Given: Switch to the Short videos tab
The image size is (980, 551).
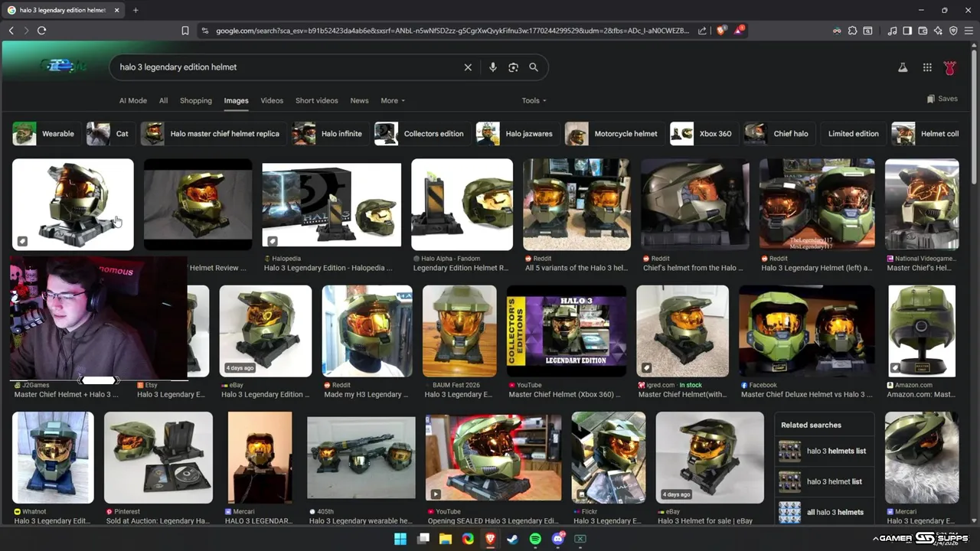Looking at the screenshot, I should (316, 100).
